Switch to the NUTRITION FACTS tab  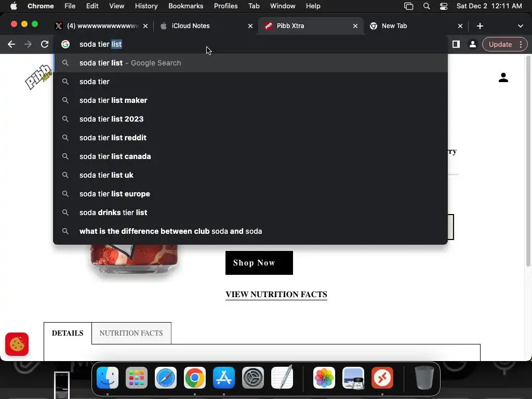tap(131, 333)
